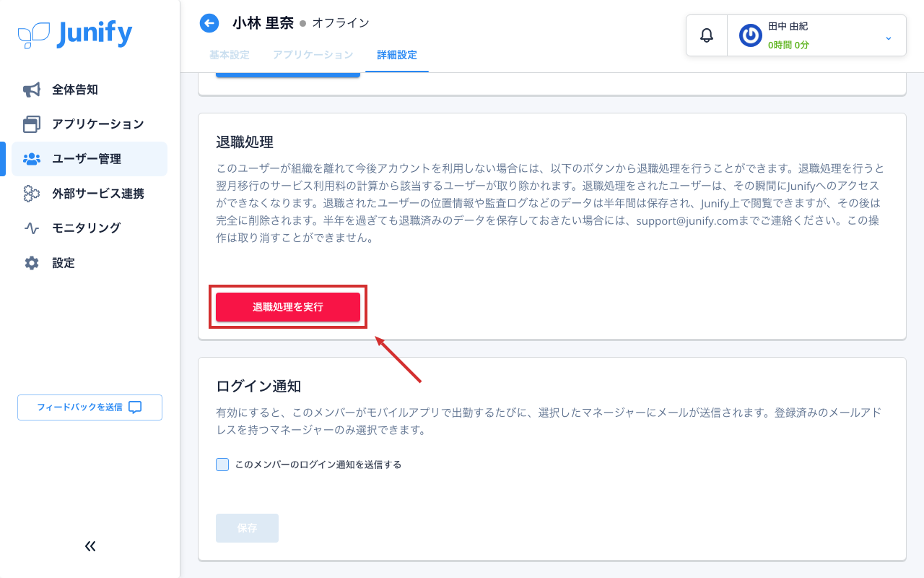Select the 詳細設定 tab

point(397,55)
